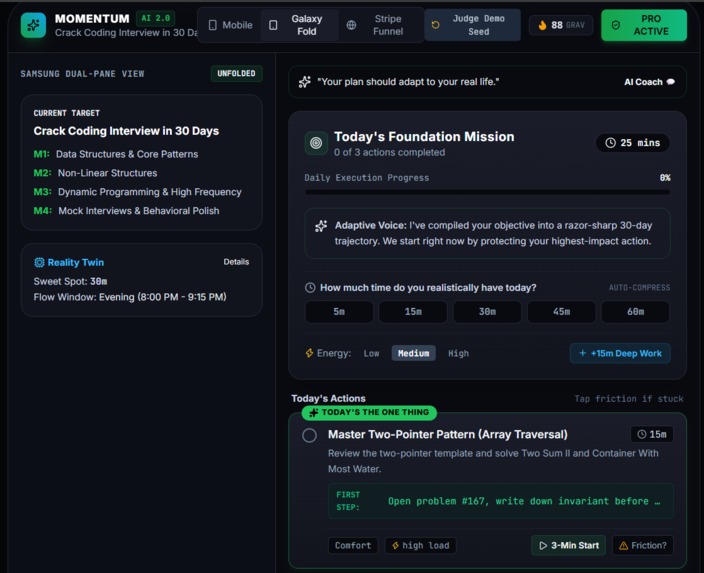Image resolution: width=704 pixels, height=573 pixels.
Task: Select the 15m time option
Action: [x=413, y=312]
